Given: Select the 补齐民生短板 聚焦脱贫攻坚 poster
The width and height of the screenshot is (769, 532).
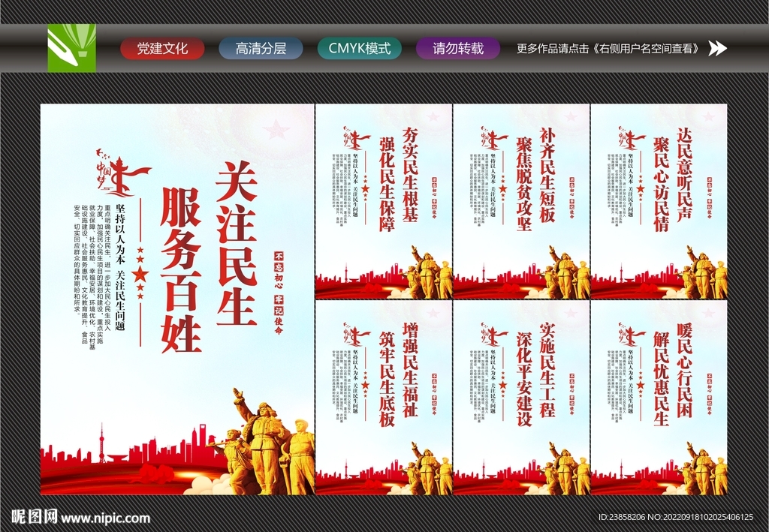Looking at the screenshot, I should 521,201.
